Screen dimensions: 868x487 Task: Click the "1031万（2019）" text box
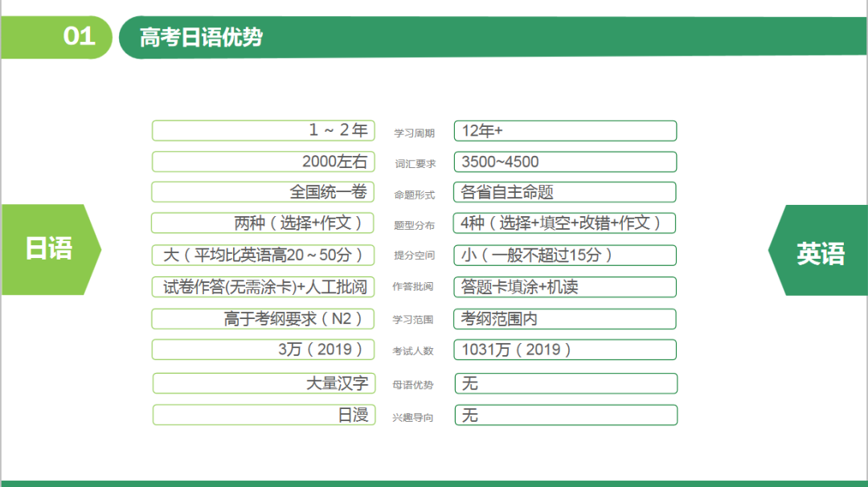tap(565, 350)
